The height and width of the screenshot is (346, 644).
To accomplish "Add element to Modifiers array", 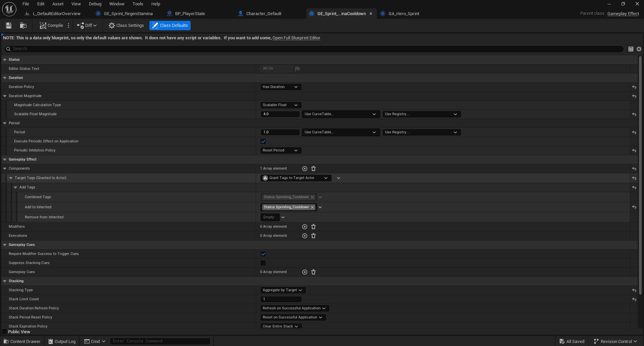I will pyautogui.click(x=305, y=227).
